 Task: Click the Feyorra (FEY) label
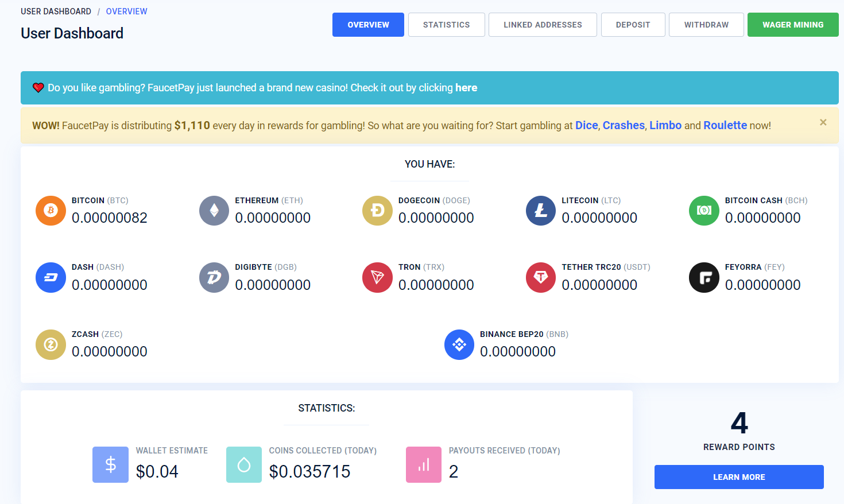coord(754,267)
